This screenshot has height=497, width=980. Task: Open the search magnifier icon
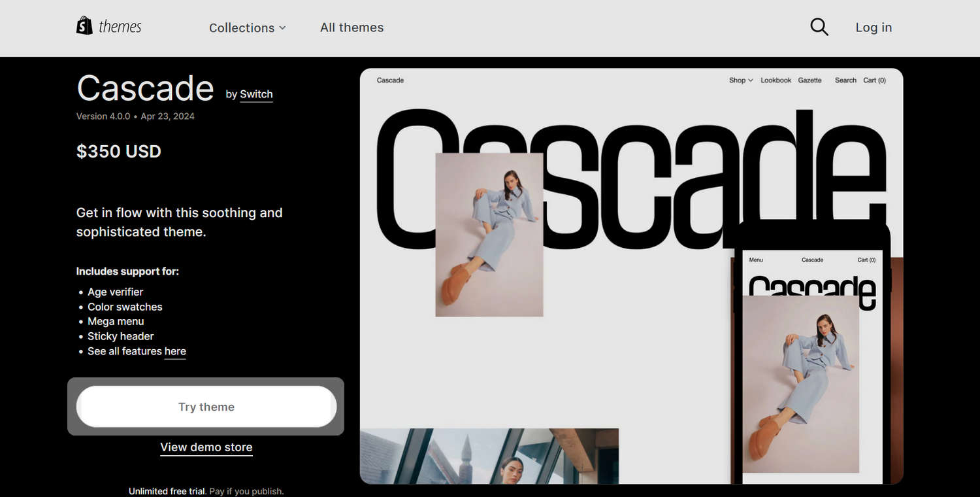(819, 27)
